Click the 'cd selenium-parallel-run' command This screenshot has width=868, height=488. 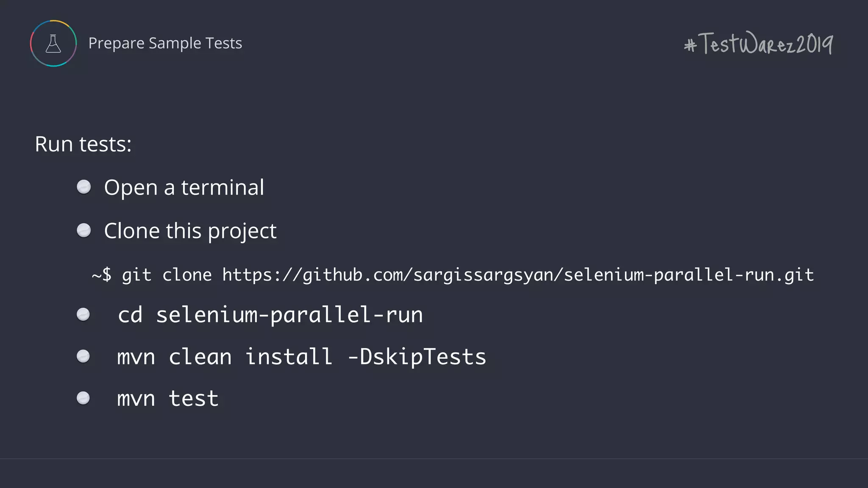[x=270, y=315]
